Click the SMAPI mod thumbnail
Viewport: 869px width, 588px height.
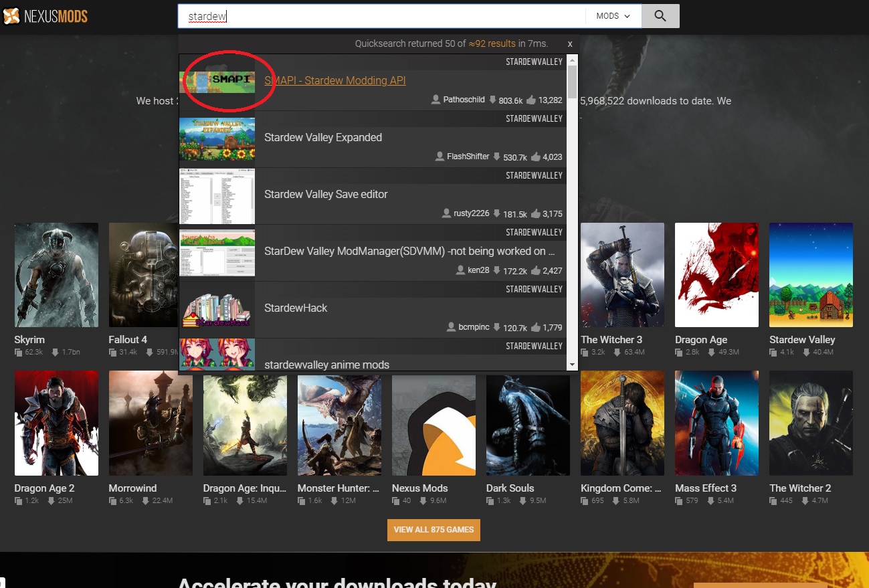click(x=217, y=82)
